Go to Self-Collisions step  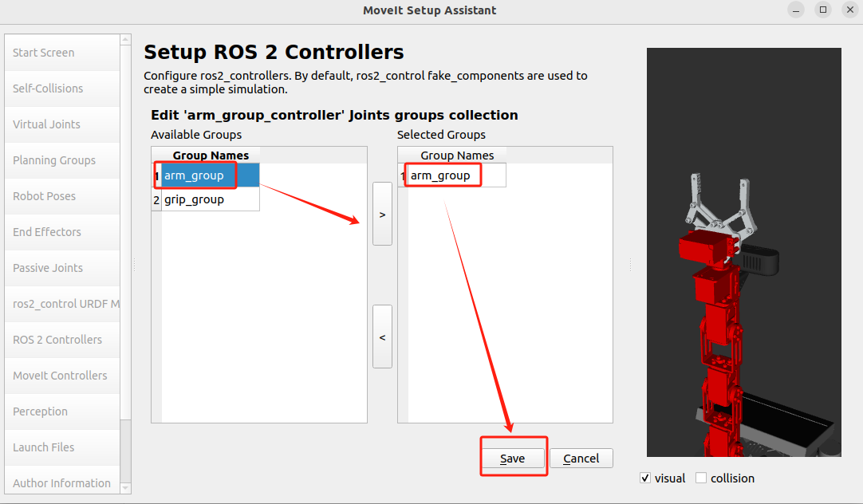[62, 89]
